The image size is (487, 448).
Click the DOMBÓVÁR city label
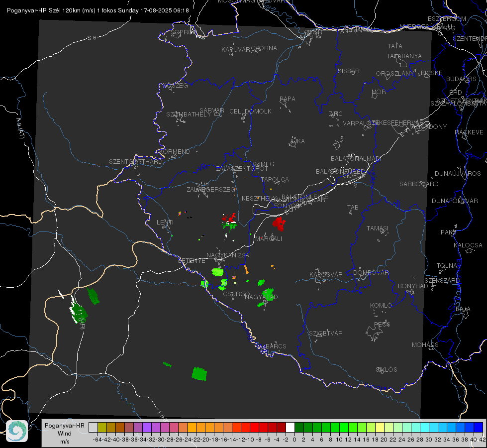point(371,273)
